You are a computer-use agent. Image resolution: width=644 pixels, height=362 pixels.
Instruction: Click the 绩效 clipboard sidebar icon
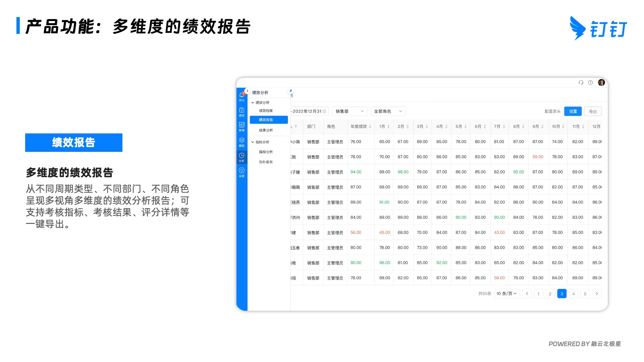pos(241,111)
